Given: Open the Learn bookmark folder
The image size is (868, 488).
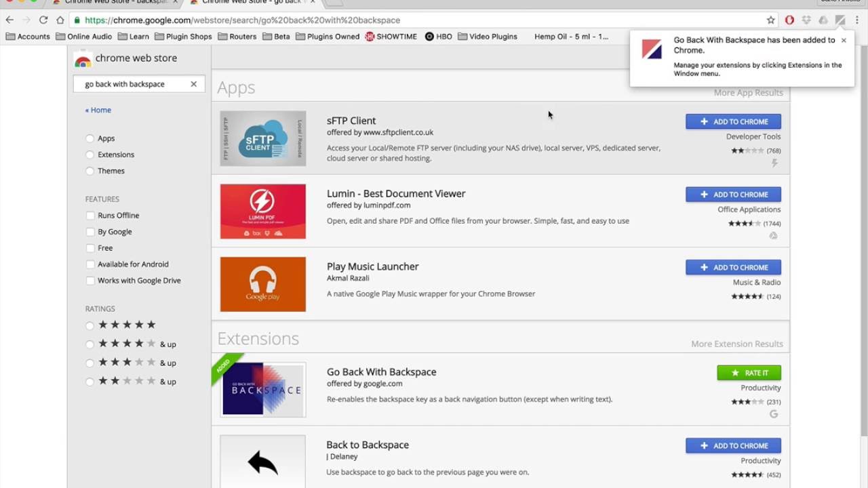Looking at the screenshot, I should 134,37.
